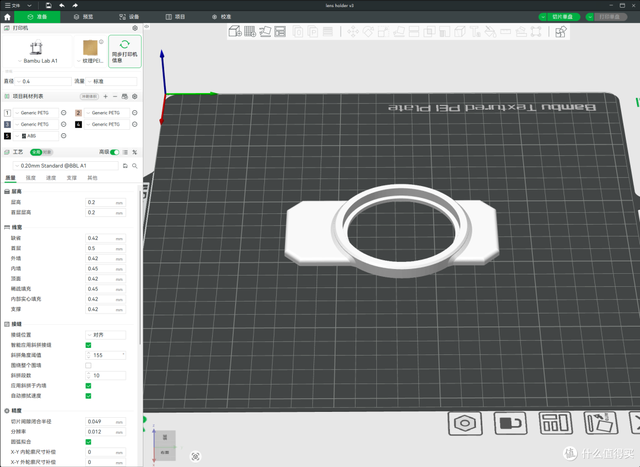Uncheck the 自动擦拭速度 checkbox
This screenshot has width=640, height=467.
click(x=88, y=396)
